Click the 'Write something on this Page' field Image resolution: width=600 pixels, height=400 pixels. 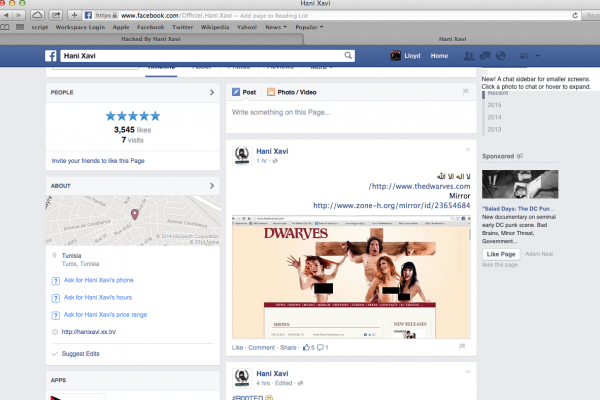[x=345, y=113]
